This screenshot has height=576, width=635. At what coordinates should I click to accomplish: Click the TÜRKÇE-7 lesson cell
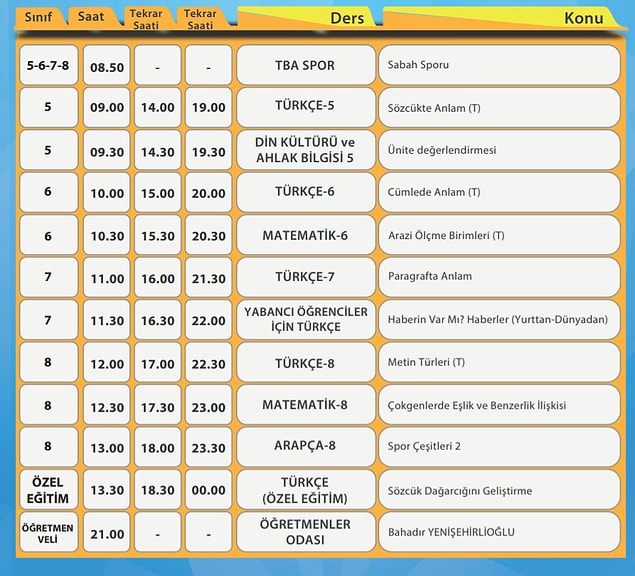coord(306,277)
